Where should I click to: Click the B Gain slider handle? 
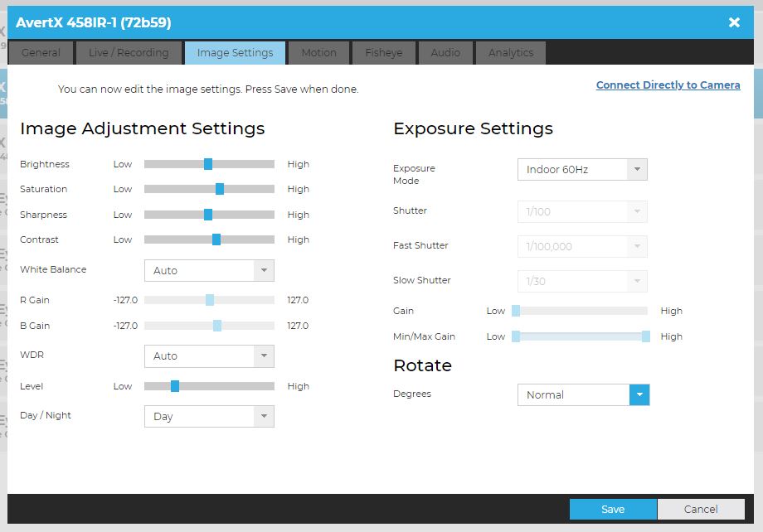coord(217,326)
